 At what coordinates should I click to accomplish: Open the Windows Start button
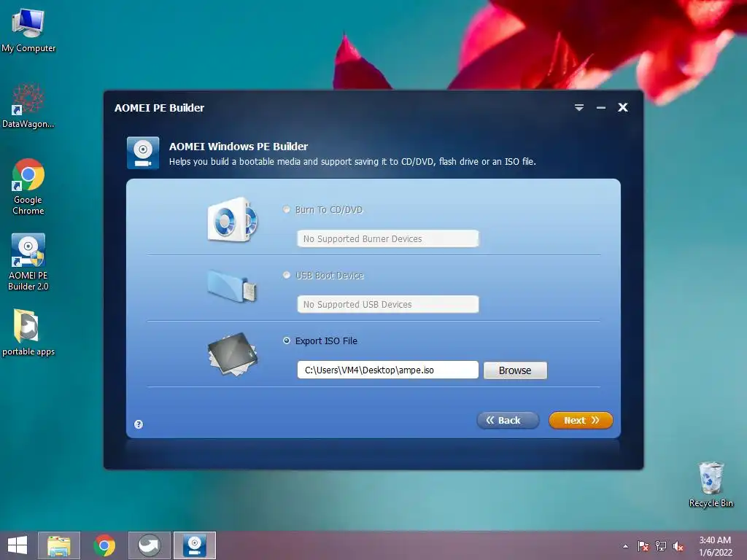[x=18, y=545]
